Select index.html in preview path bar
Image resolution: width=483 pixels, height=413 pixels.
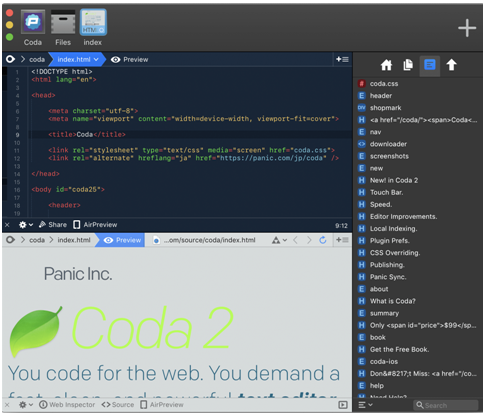[x=74, y=240]
